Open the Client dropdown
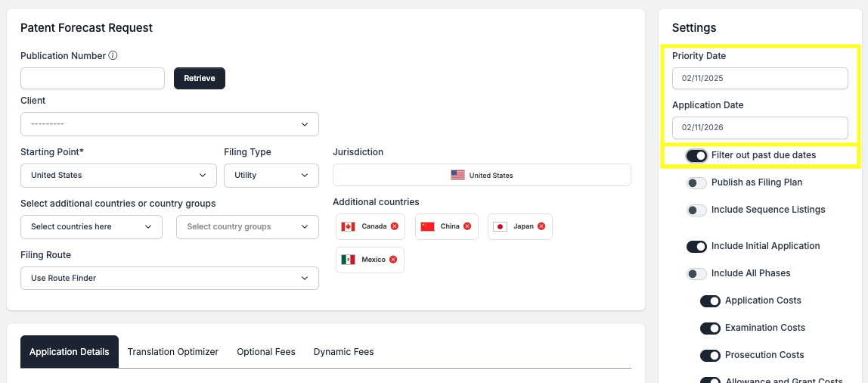 click(x=169, y=124)
